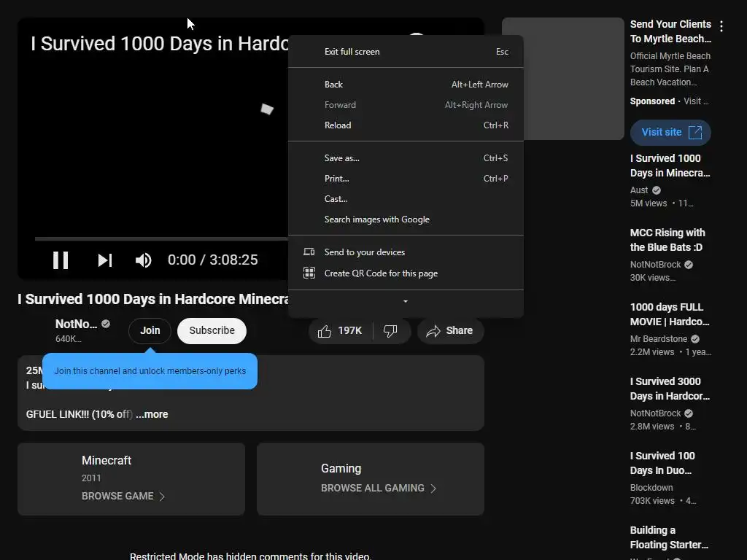Open 1000 days FULL MOVIE by Mr Beardstone
The height and width of the screenshot is (560, 747).
pyautogui.click(x=670, y=314)
